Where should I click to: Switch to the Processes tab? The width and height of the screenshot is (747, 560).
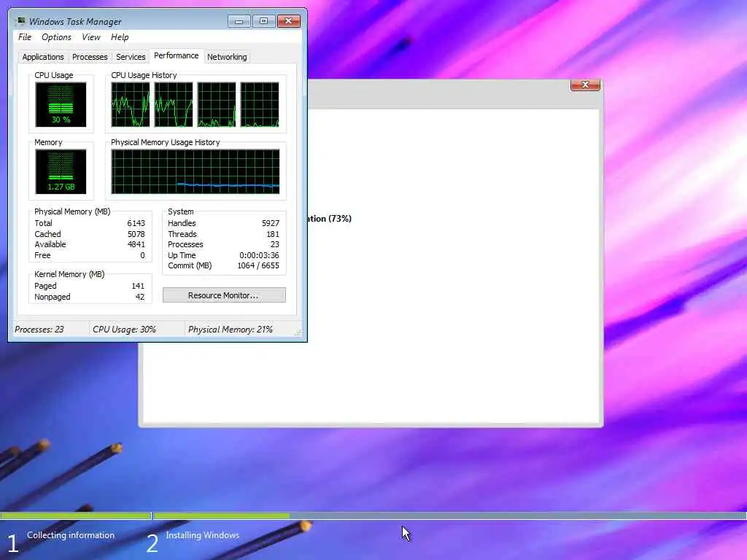90,57
